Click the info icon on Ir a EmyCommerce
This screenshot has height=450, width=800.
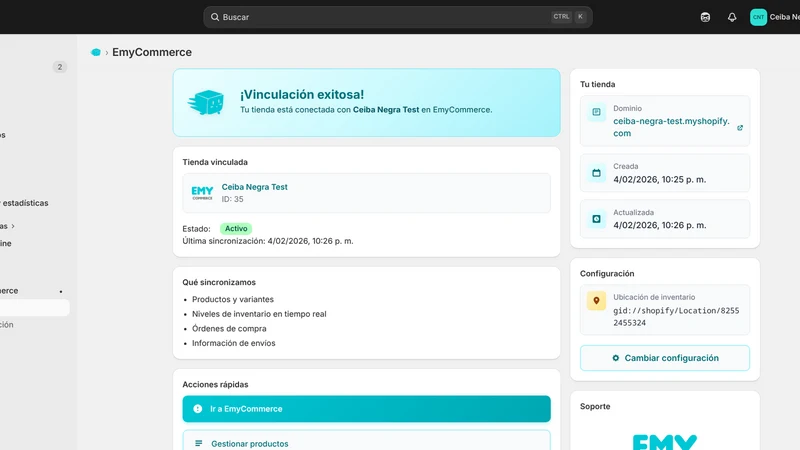tap(197, 409)
